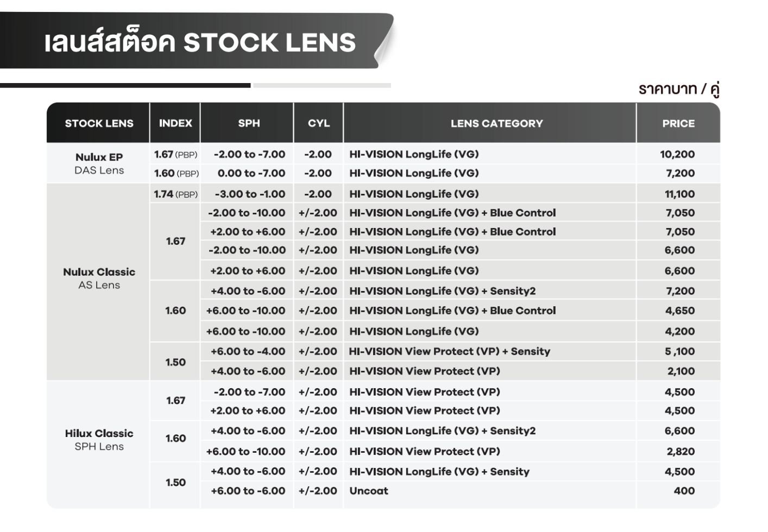
Task: Click the 10,200 price value
Action: pos(677,155)
